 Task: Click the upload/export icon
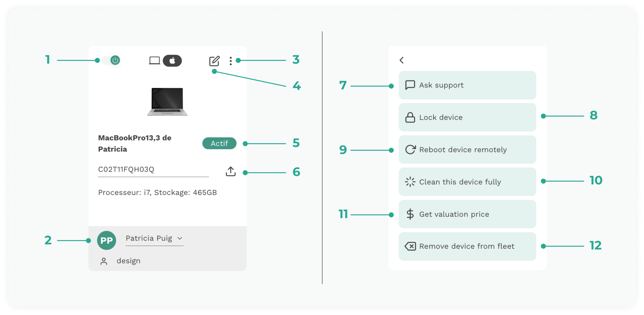pyautogui.click(x=231, y=172)
